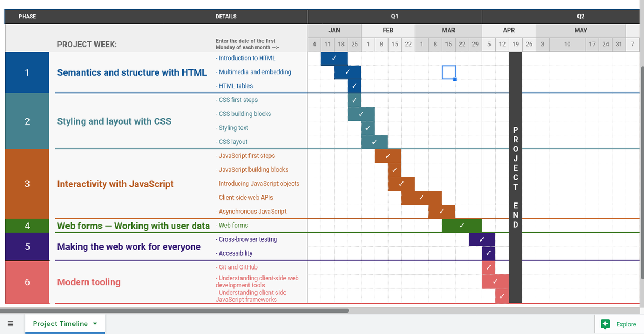Open the Project Timeline tab dropdown arrow
The height and width of the screenshot is (334, 644).
click(x=95, y=324)
